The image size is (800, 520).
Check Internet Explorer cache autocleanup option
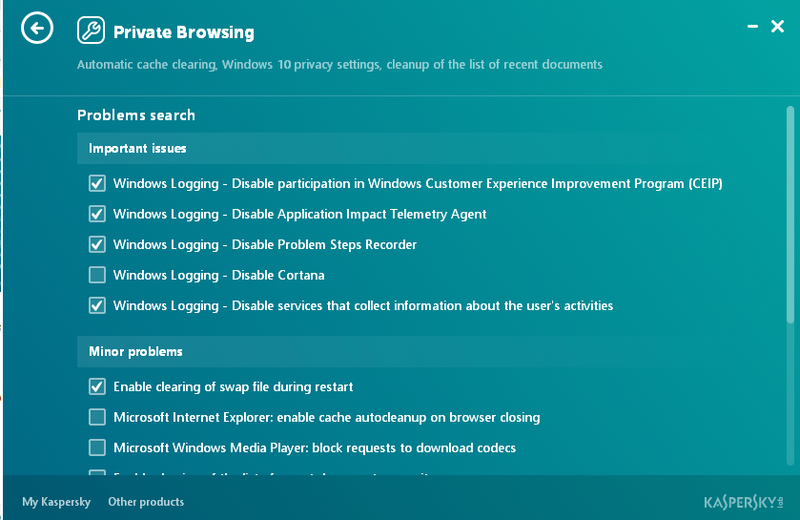pos(97,417)
